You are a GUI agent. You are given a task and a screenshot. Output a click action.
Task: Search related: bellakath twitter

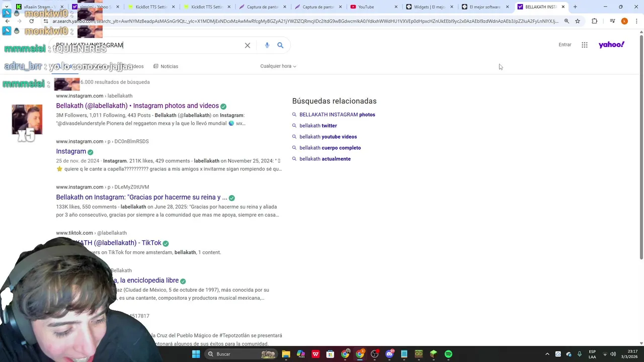click(x=318, y=126)
